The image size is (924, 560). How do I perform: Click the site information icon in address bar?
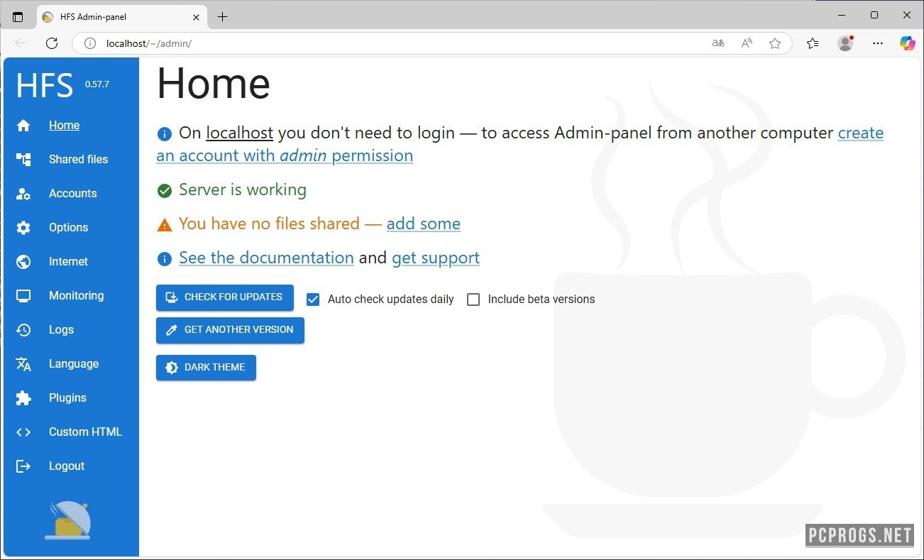pyautogui.click(x=90, y=43)
